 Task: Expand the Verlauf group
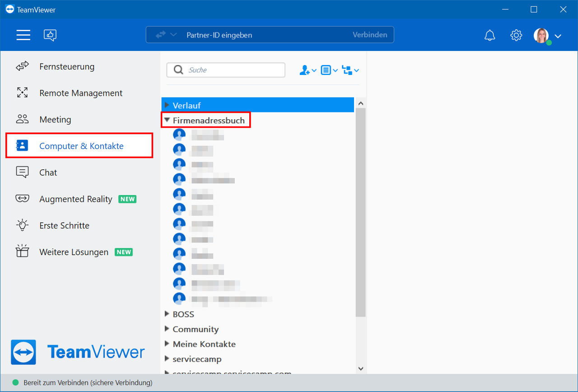point(167,105)
